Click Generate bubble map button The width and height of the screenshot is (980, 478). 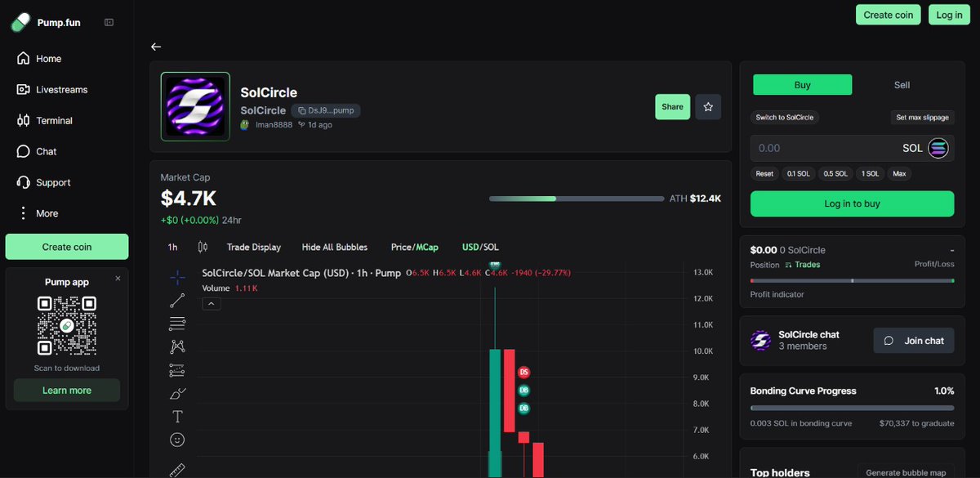[905, 471]
